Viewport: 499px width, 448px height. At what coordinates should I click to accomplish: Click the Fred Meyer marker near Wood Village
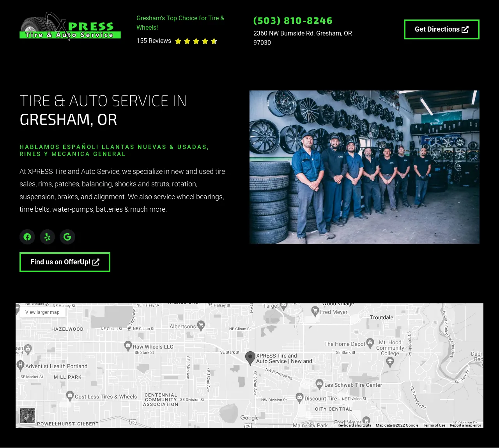pos(315,311)
